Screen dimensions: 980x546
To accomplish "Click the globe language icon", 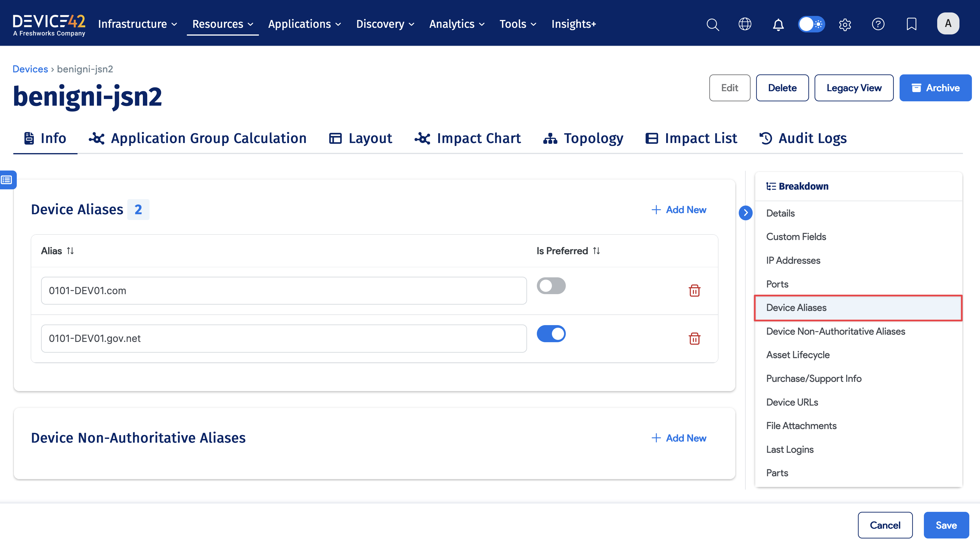I will [745, 24].
